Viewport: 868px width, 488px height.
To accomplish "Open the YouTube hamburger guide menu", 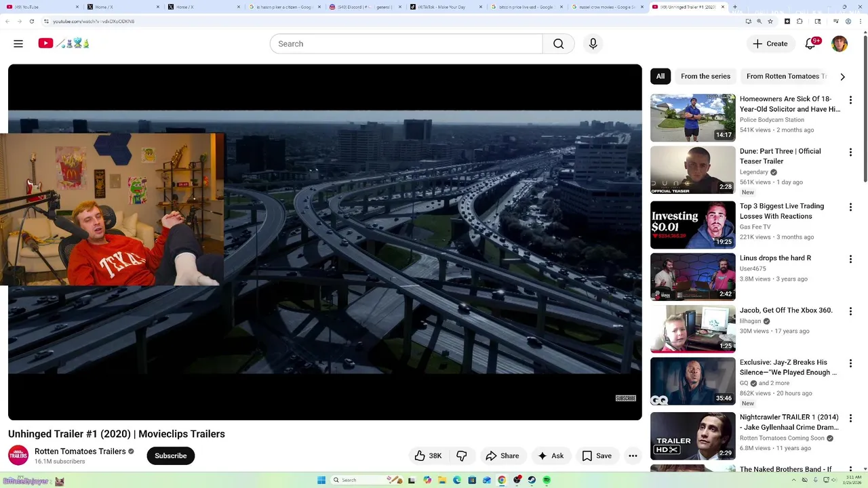I will [x=18, y=43].
